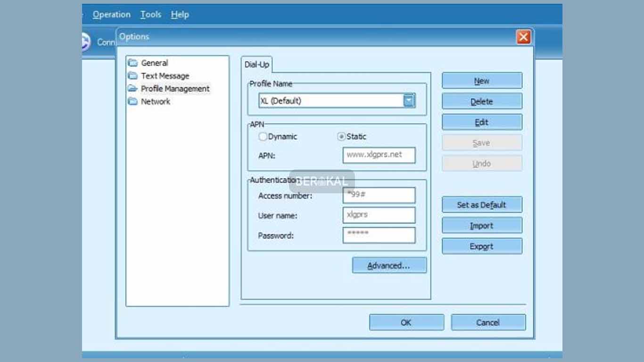The image size is (644, 362).
Task: Open the Operation menu
Action: pos(111,15)
